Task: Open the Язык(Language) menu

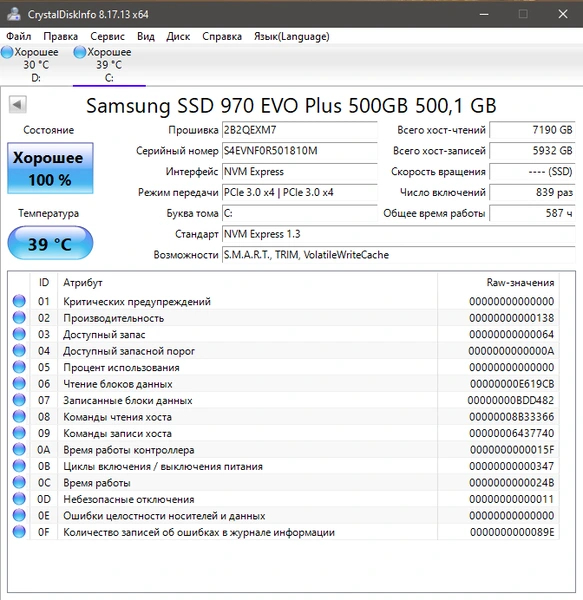Action: (x=292, y=36)
